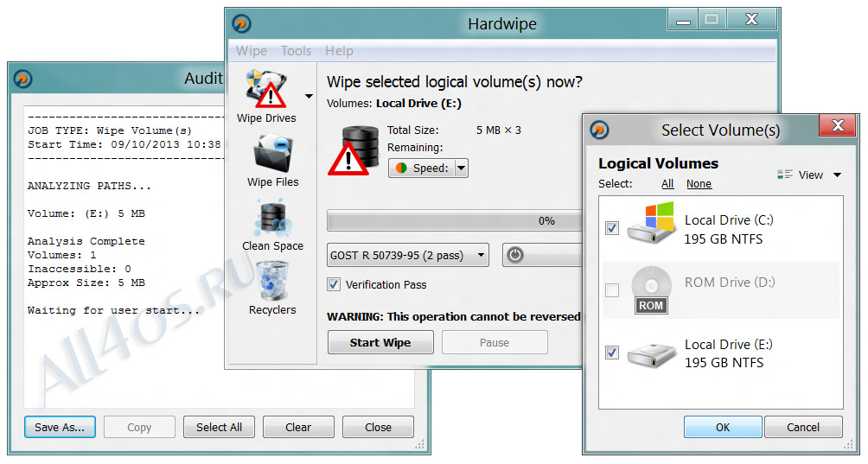Screen dimensions: 868x464
Task: Click the Local Drive (C:) label text
Action: [x=729, y=220]
